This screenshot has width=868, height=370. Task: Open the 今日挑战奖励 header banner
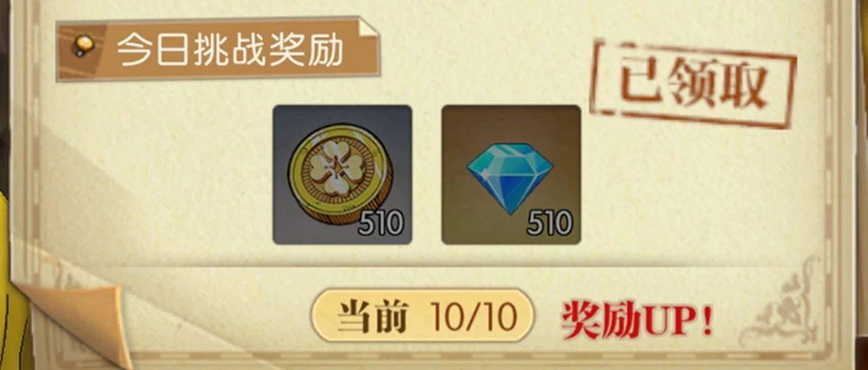pyautogui.click(x=218, y=50)
